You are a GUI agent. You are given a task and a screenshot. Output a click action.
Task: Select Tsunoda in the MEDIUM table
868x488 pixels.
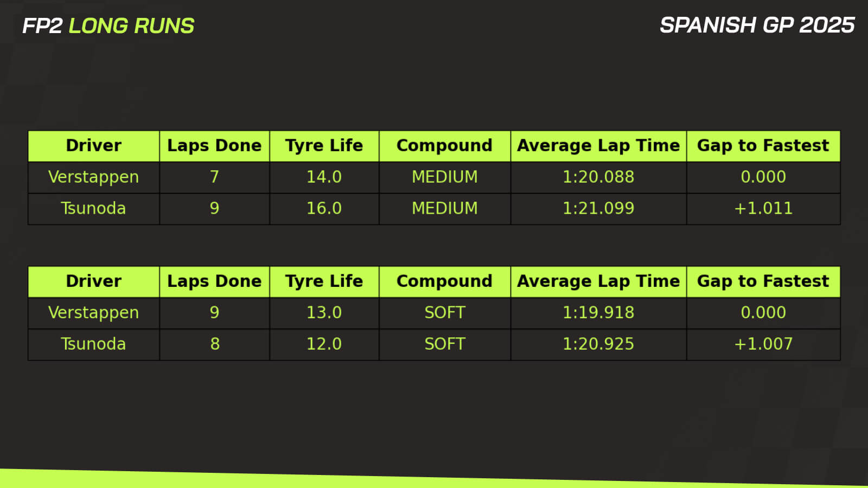[93, 209]
